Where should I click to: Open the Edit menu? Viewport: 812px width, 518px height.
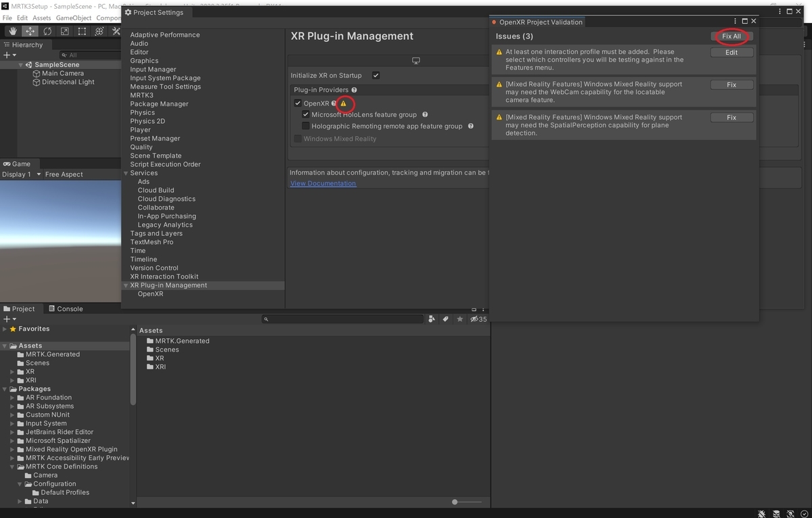22,18
